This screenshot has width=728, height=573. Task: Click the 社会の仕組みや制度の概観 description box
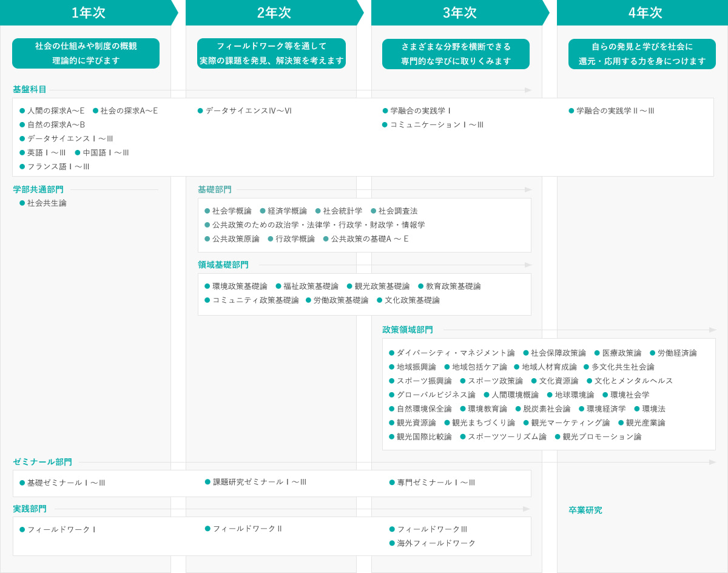point(86,53)
